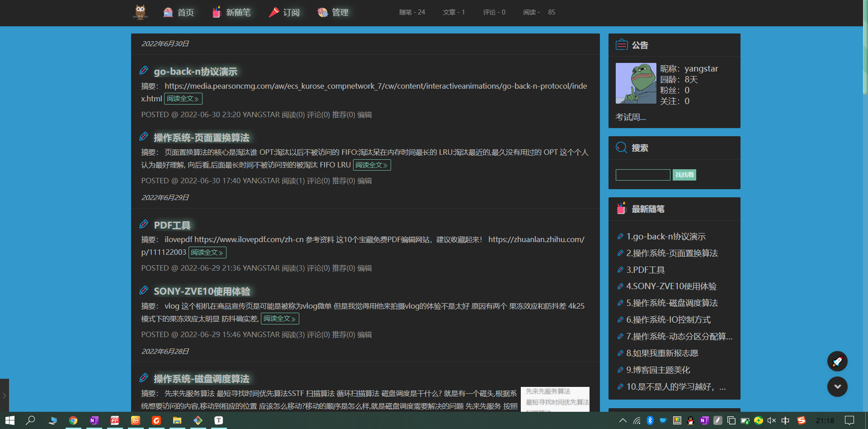The height and width of the screenshot is (429, 868).
Task: Show hidden system tray icons
Action: pos(623,420)
